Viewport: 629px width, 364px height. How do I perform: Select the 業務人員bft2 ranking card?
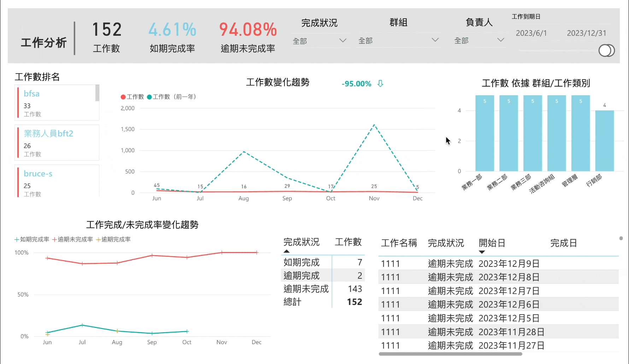click(x=57, y=143)
